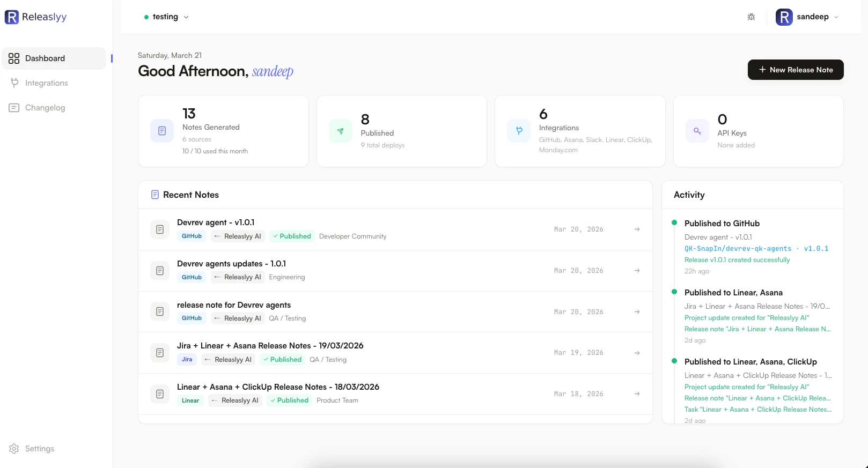Expand the testing workspace dropdown
The width and height of the screenshot is (868, 468).
click(x=166, y=17)
